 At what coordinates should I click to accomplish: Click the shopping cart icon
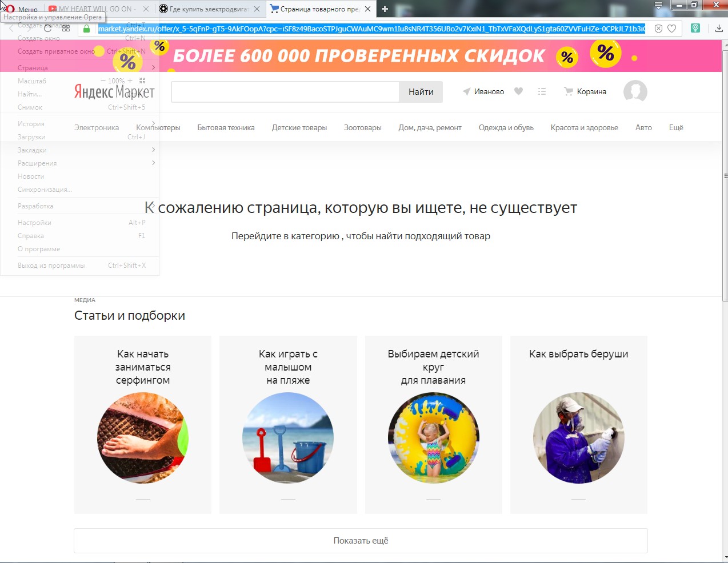[568, 91]
